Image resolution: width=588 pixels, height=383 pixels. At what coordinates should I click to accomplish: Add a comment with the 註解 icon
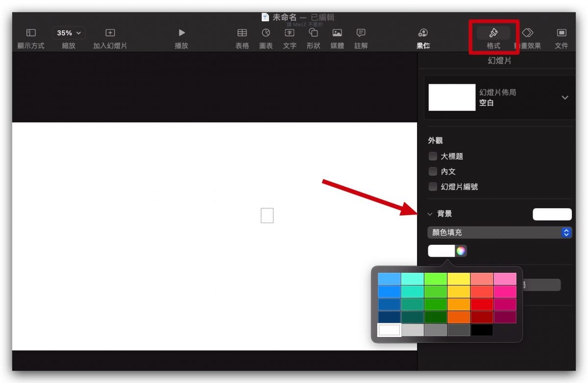[x=361, y=33]
